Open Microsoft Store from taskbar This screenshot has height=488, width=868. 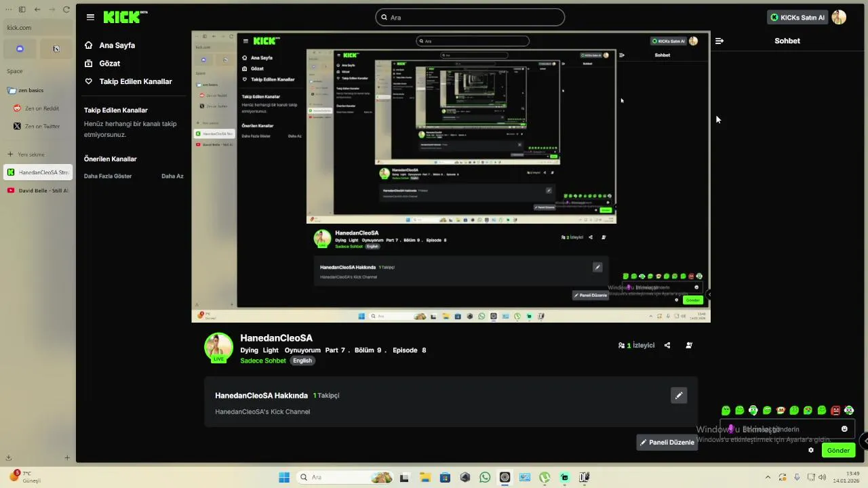445,477
